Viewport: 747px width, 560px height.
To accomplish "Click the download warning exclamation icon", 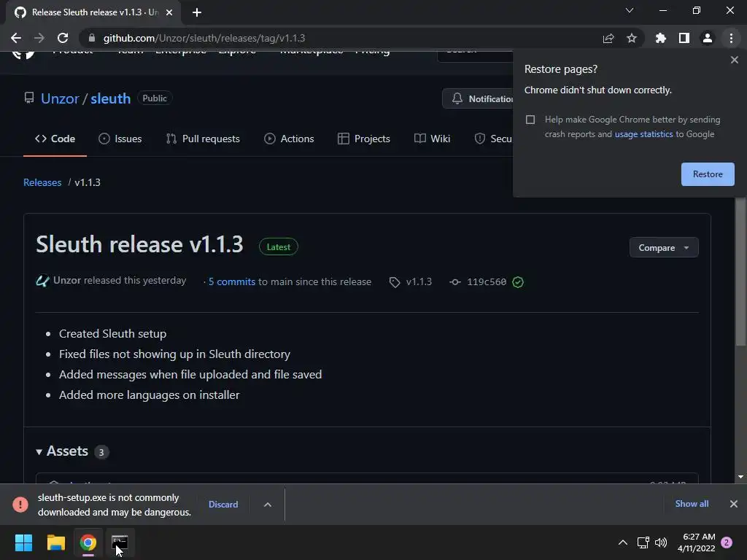I will pyautogui.click(x=20, y=505).
